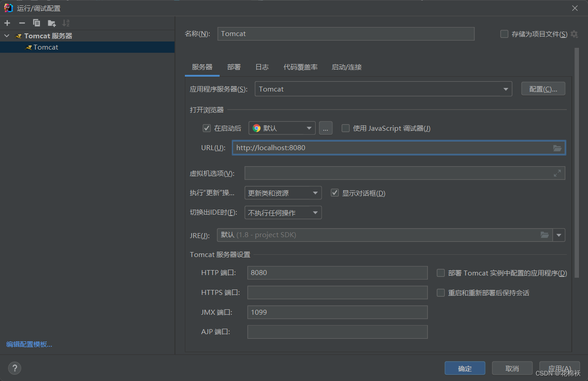Click the 应用(A) button
The height and width of the screenshot is (381, 588).
pyautogui.click(x=560, y=368)
